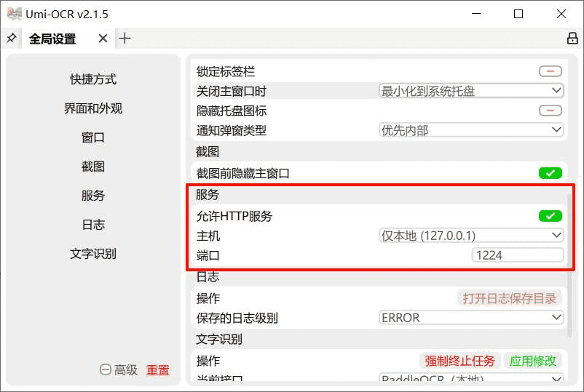This screenshot has width=584, height=392.
Task: Select 日志 in the left sidebar
Action: point(93,224)
